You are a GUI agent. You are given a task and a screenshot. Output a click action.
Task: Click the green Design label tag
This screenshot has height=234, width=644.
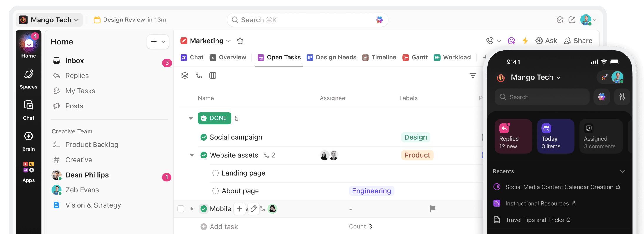[x=416, y=137]
